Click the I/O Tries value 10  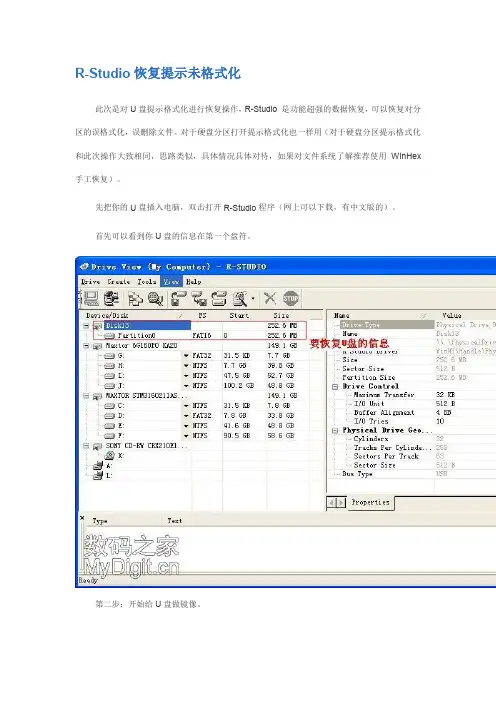(x=440, y=421)
